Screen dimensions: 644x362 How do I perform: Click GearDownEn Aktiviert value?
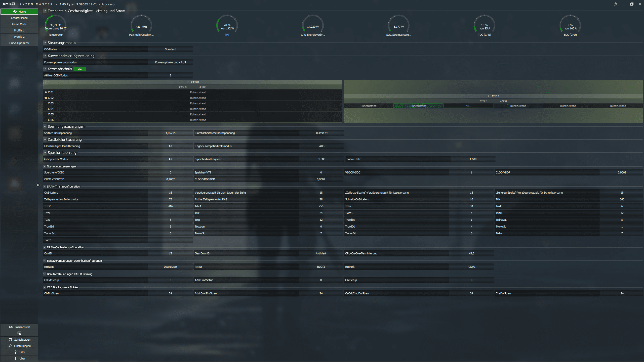[321, 253]
